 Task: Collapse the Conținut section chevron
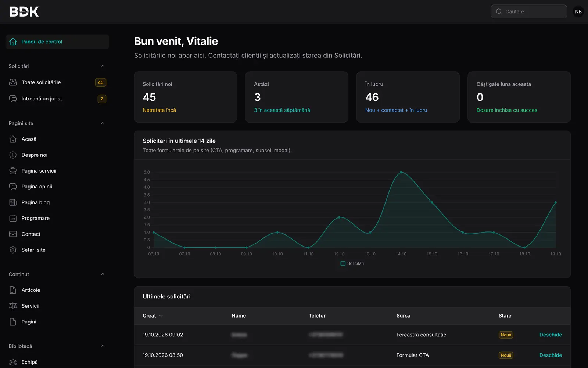(x=103, y=274)
